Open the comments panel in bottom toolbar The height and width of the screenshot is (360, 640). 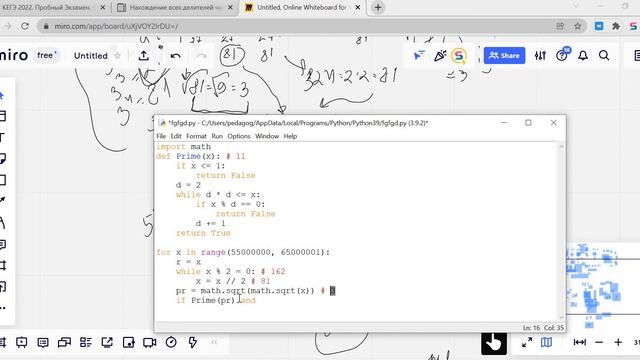(x=43, y=342)
